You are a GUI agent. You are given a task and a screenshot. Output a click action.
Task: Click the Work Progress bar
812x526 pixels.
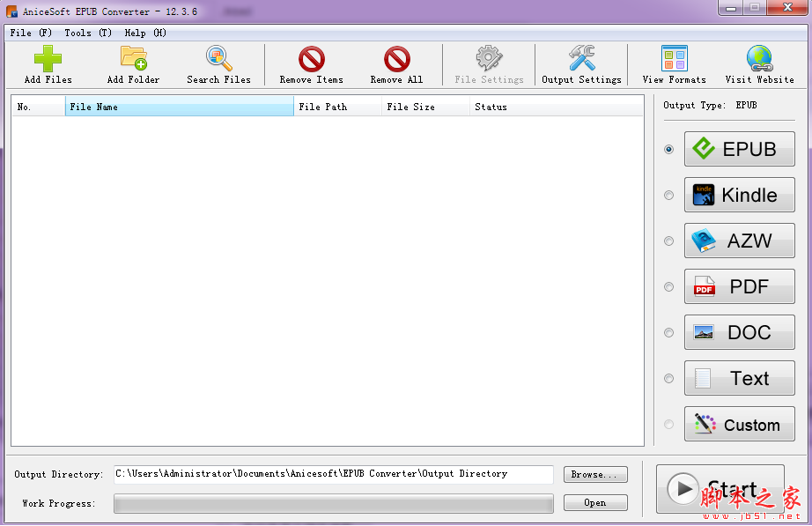tap(333, 503)
